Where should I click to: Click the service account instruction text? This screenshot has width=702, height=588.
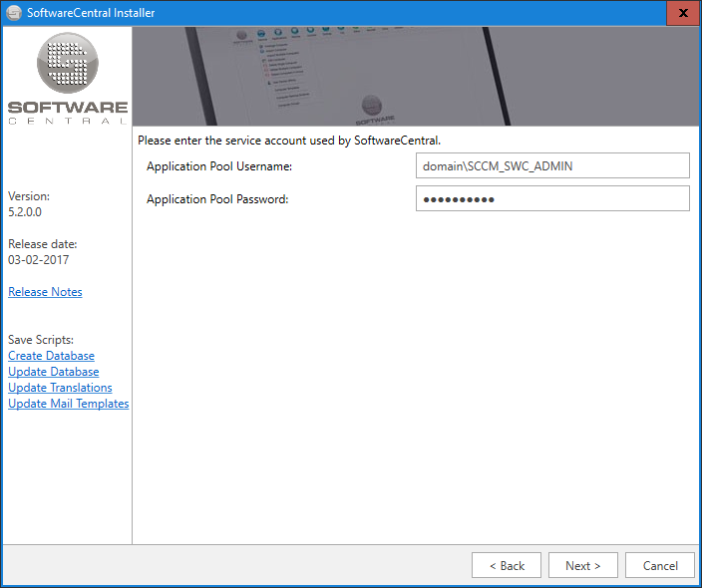point(288,141)
